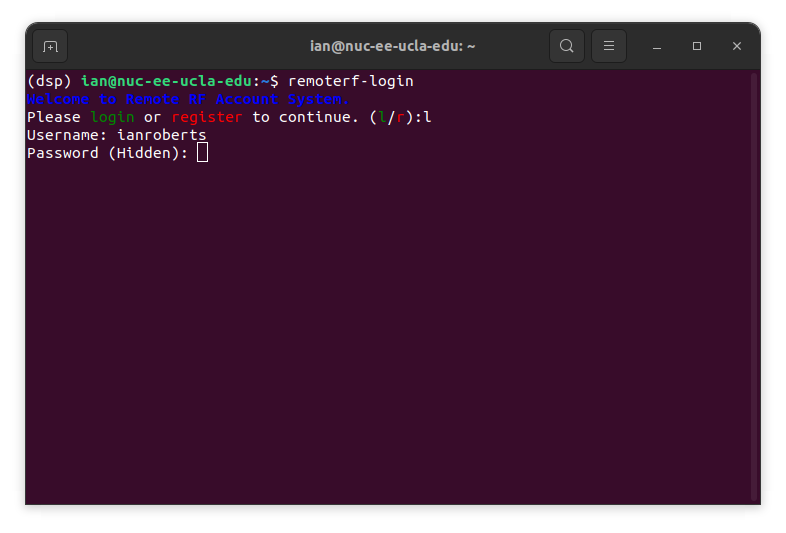Image resolution: width=786 pixels, height=533 pixels.
Task: Click the Password (Hidden): label
Action: point(107,152)
